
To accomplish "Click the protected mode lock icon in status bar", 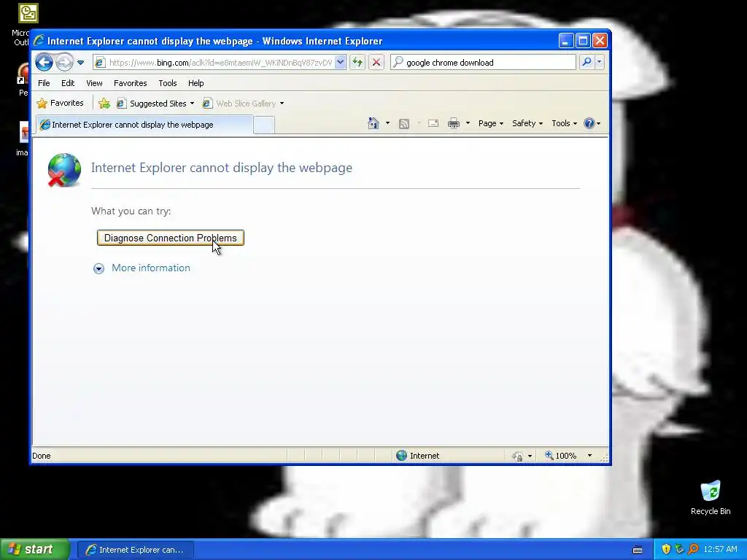I will click(x=517, y=456).
